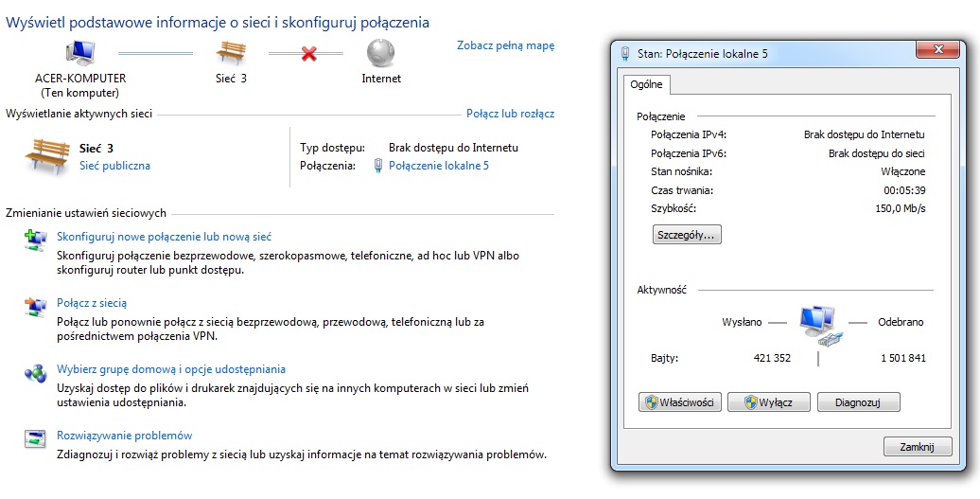Switch to the Ogólne tab
The image size is (980, 499).
point(646,84)
